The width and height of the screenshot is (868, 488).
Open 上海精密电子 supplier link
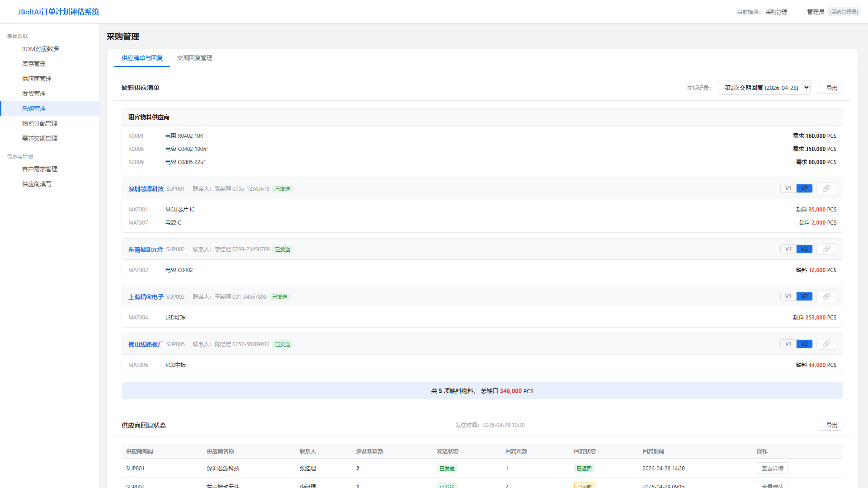[146, 297]
